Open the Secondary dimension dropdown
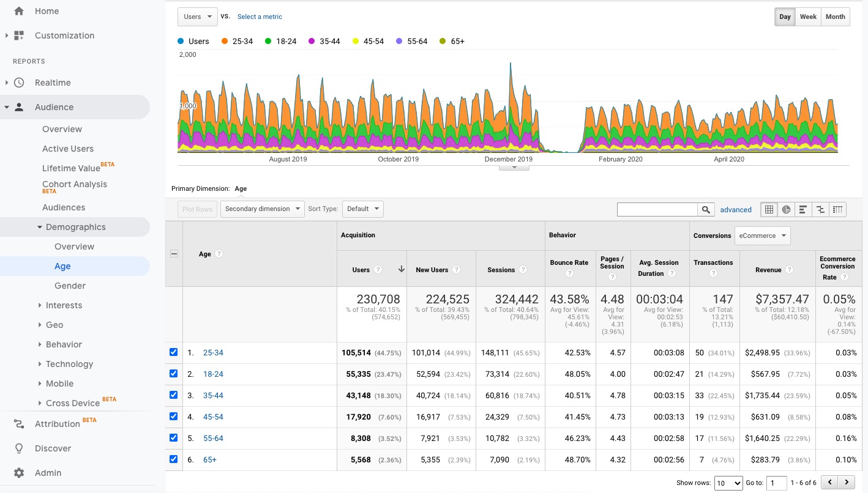The image size is (868, 493). (262, 209)
